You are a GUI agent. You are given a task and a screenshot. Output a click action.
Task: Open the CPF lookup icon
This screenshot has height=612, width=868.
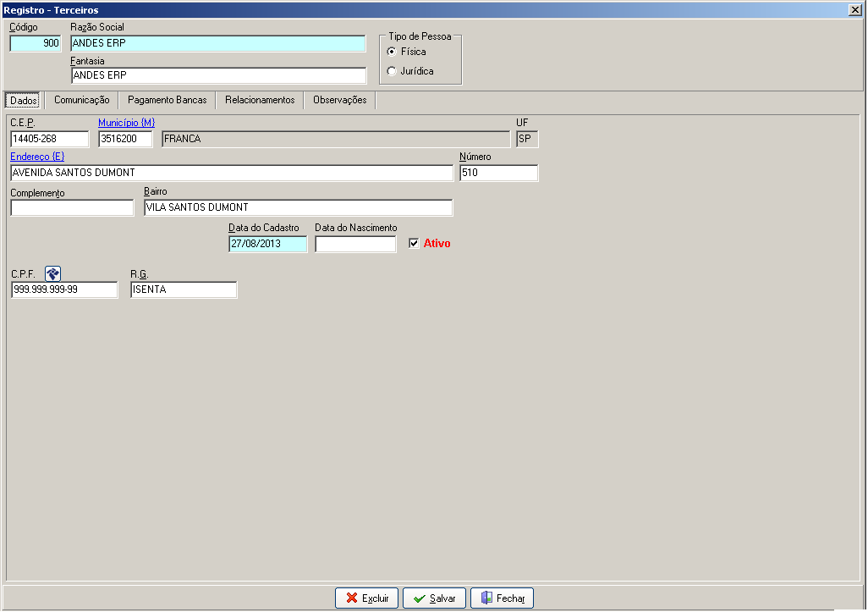click(x=52, y=273)
